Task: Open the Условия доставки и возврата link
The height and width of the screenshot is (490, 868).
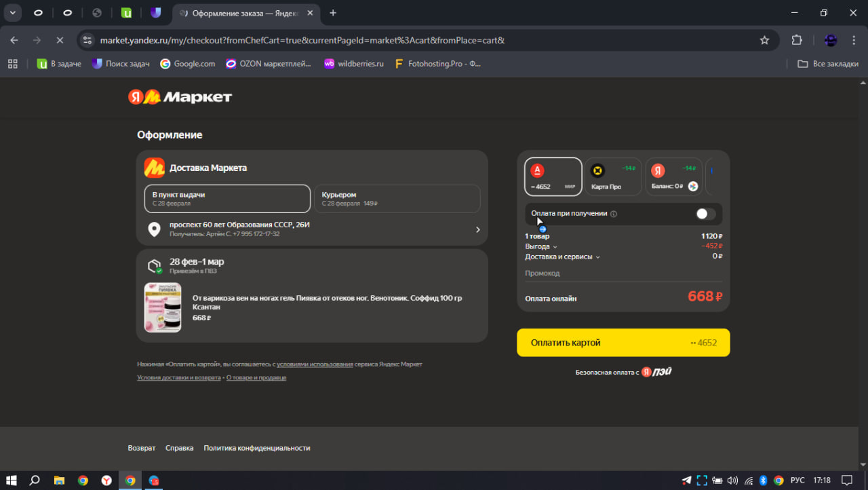Action: coord(178,377)
